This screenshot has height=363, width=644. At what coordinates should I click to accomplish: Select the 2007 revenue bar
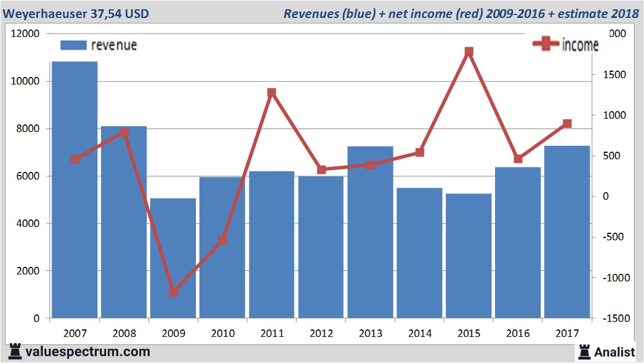click(75, 190)
